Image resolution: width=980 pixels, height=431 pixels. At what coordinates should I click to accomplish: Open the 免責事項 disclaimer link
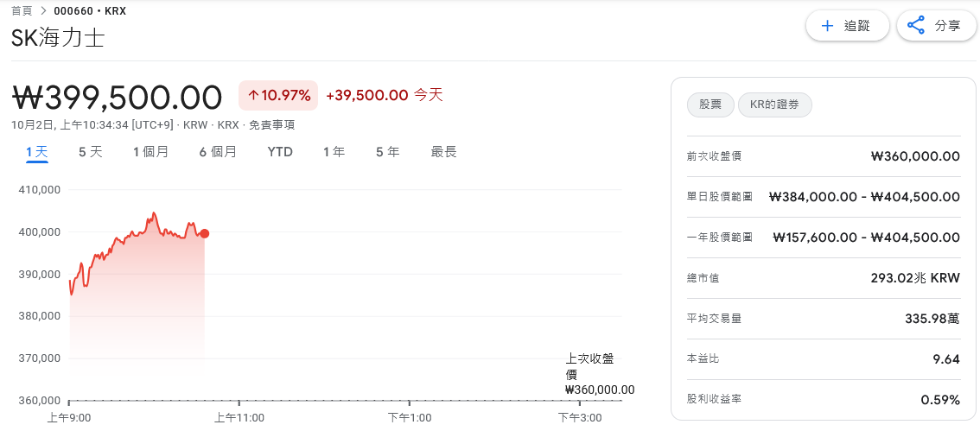coord(271,124)
